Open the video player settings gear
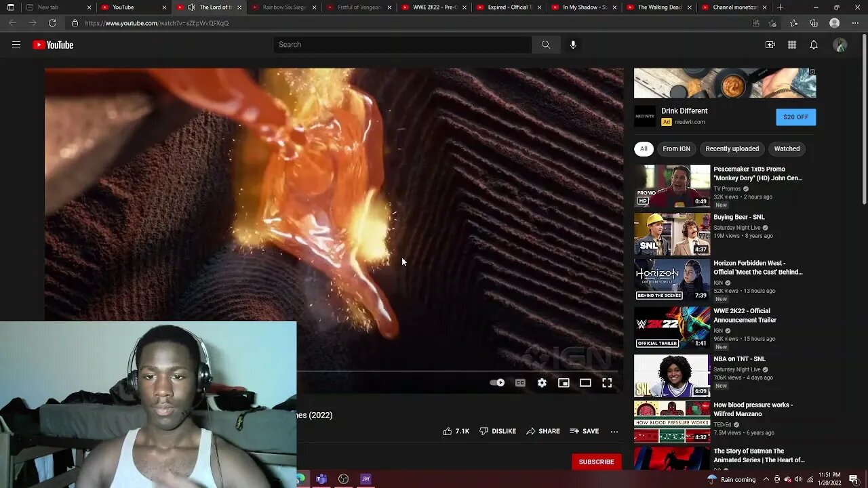Image resolution: width=868 pixels, height=488 pixels. click(542, 383)
